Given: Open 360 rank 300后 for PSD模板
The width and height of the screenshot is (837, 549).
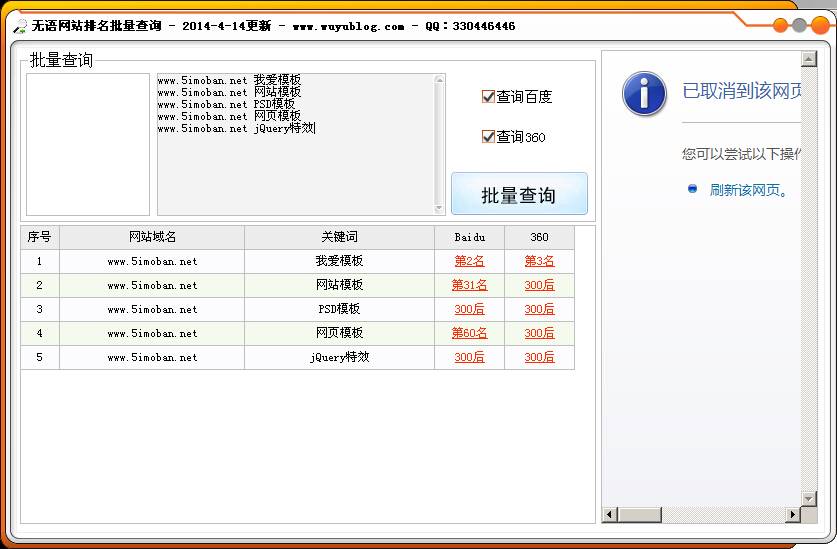Looking at the screenshot, I should [x=539, y=309].
